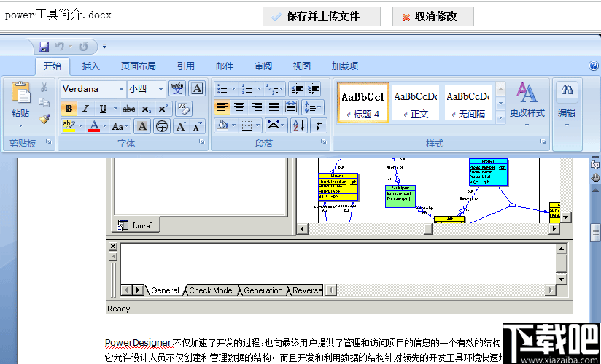Image resolution: width=601 pixels, height=364 pixels.
Task: Click the Cut scissors icon
Action: coord(44,88)
